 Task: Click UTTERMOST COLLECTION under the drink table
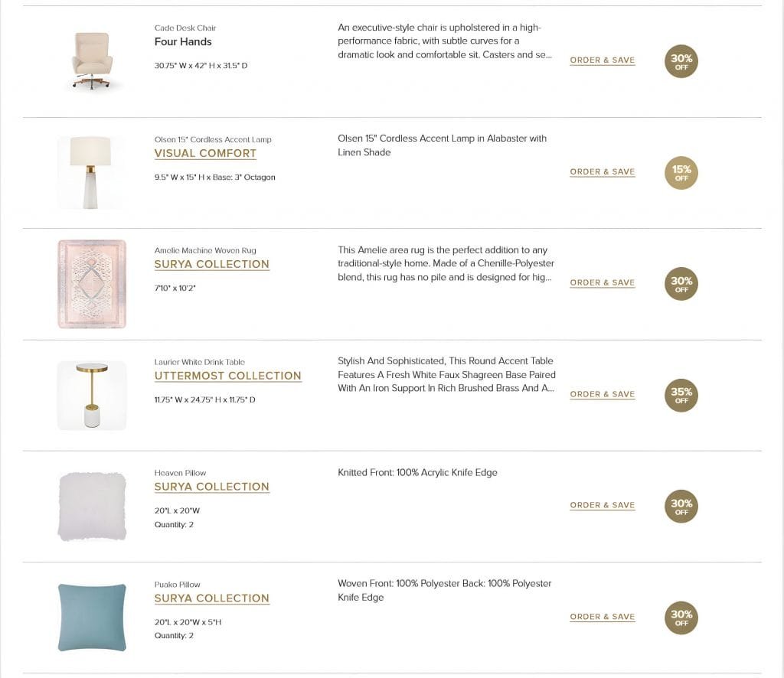pyautogui.click(x=227, y=376)
